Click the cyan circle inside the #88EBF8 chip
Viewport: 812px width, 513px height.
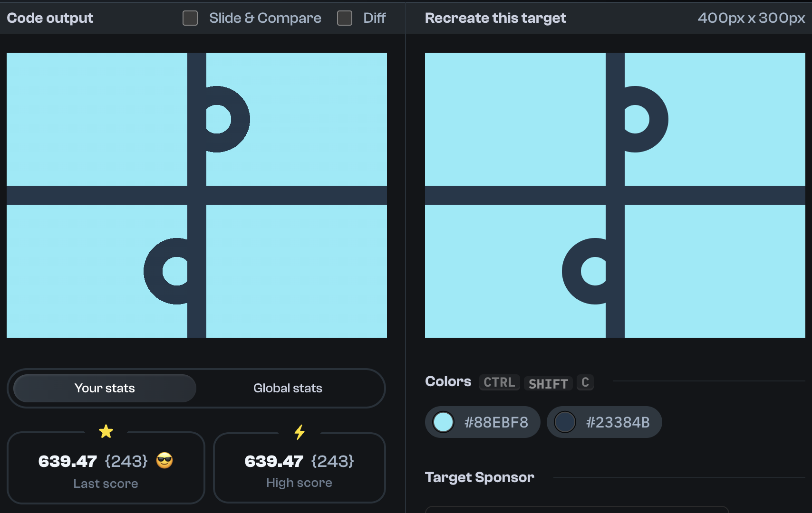(x=444, y=422)
